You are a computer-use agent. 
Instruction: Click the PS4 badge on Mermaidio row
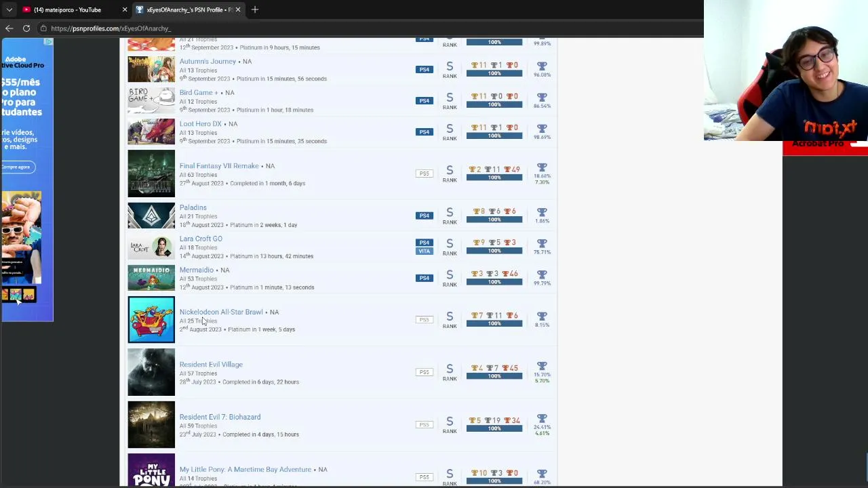point(424,278)
